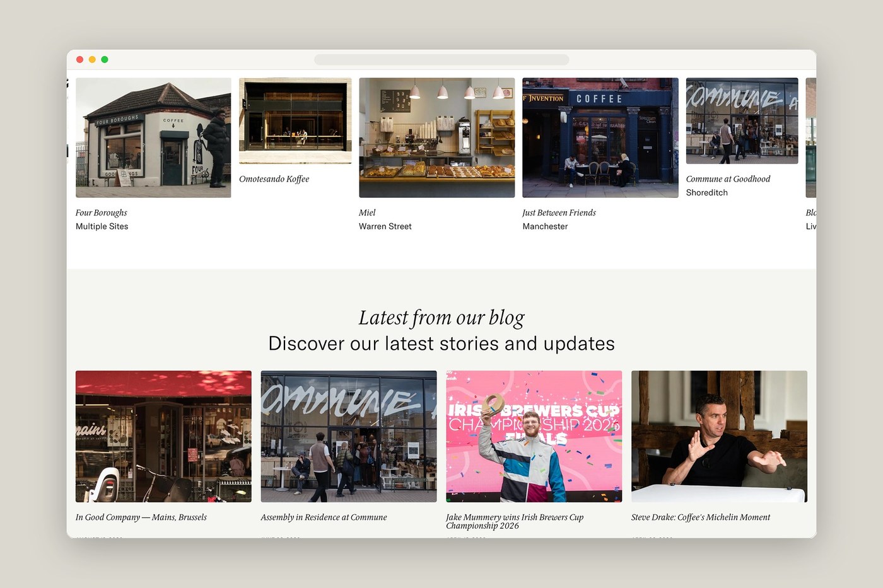Click the green maximize window button

point(105,59)
